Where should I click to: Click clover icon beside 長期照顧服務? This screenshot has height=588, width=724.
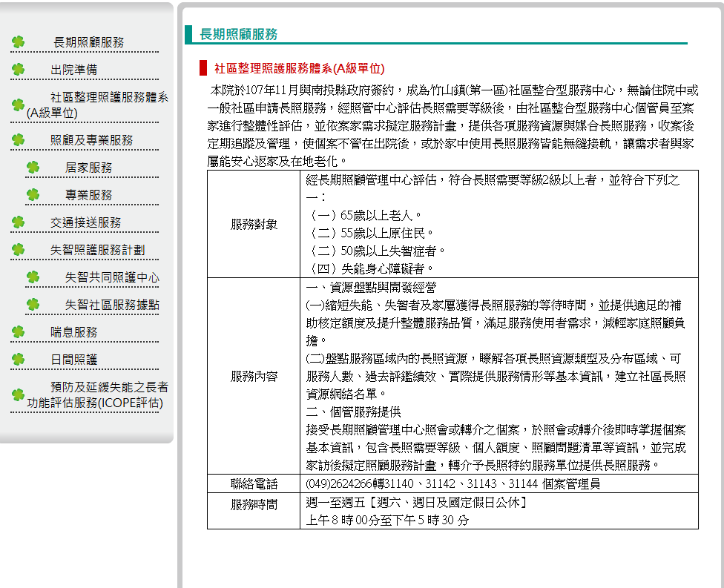pyautogui.click(x=18, y=42)
